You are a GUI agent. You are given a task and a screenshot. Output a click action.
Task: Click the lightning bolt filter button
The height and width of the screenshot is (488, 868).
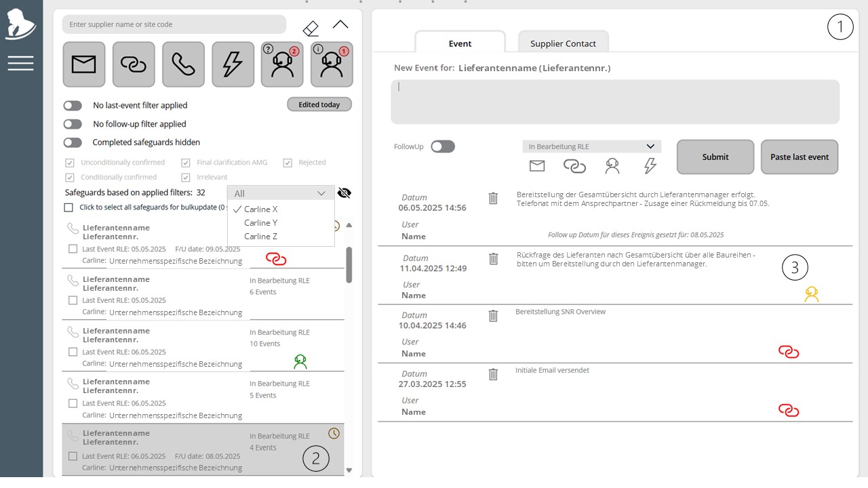pos(233,64)
